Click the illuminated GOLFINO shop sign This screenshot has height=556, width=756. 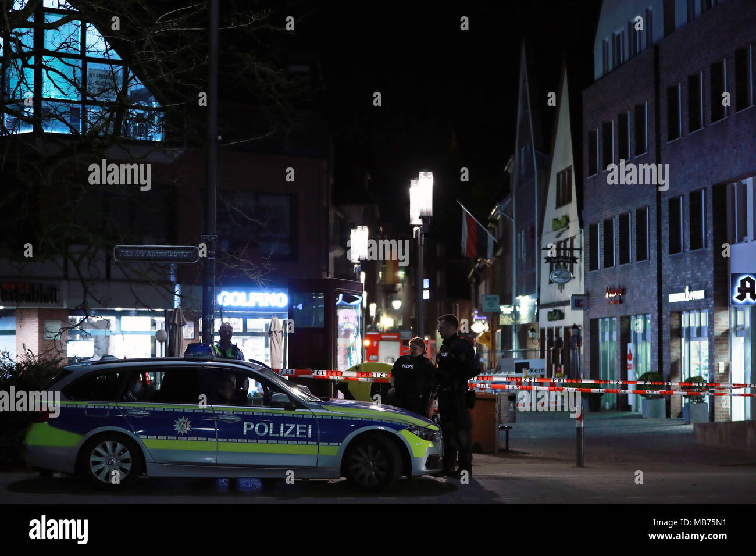[252, 299]
